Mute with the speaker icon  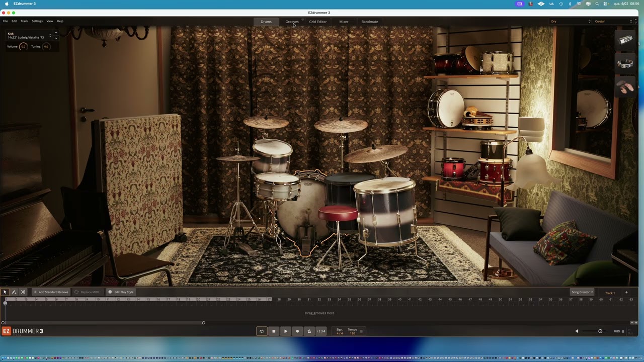[577, 331]
